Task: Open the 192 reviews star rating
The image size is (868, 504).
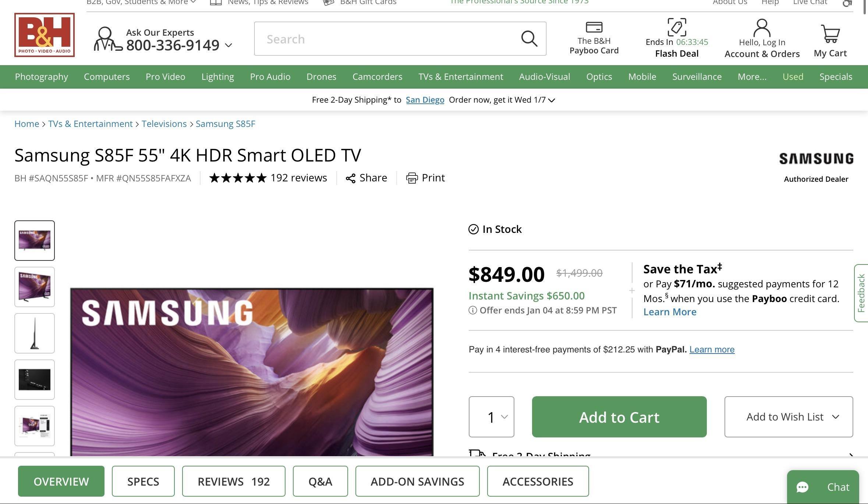Action: tap(268, 178)
